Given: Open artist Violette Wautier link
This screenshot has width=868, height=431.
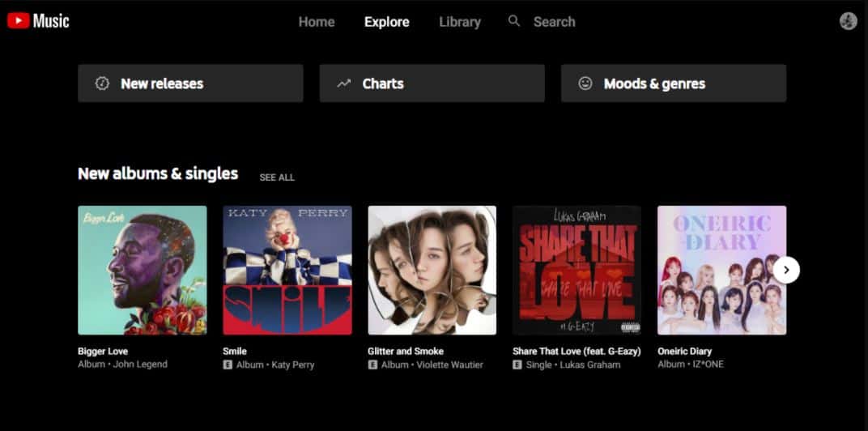Looking at the screenshot, I should [x=449, y=365].
